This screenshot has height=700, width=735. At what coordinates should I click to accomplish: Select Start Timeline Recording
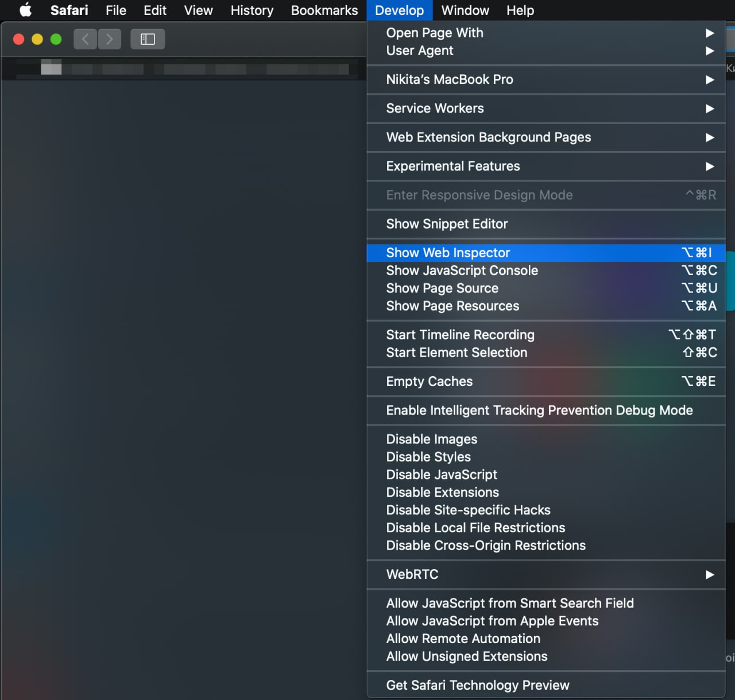pos(546,335)
